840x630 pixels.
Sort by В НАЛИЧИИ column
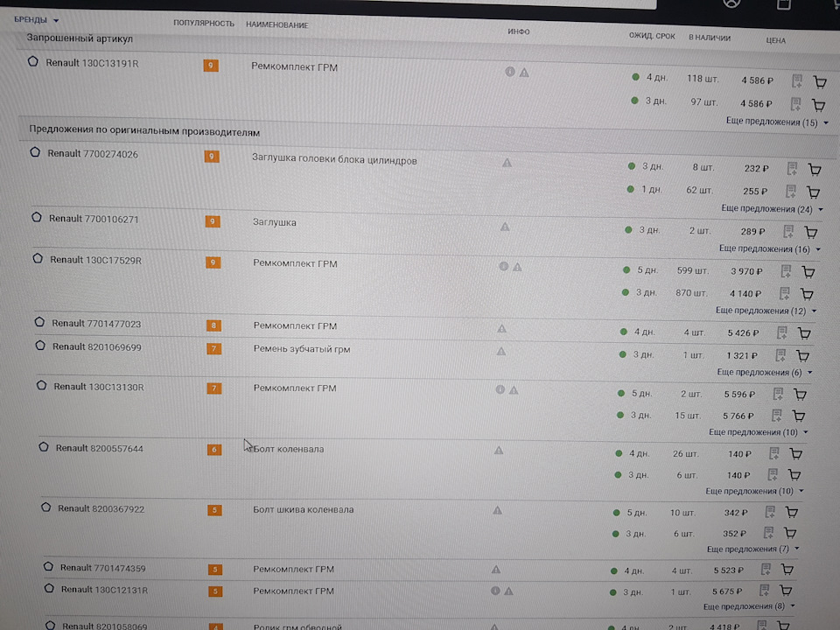(710, 38)
